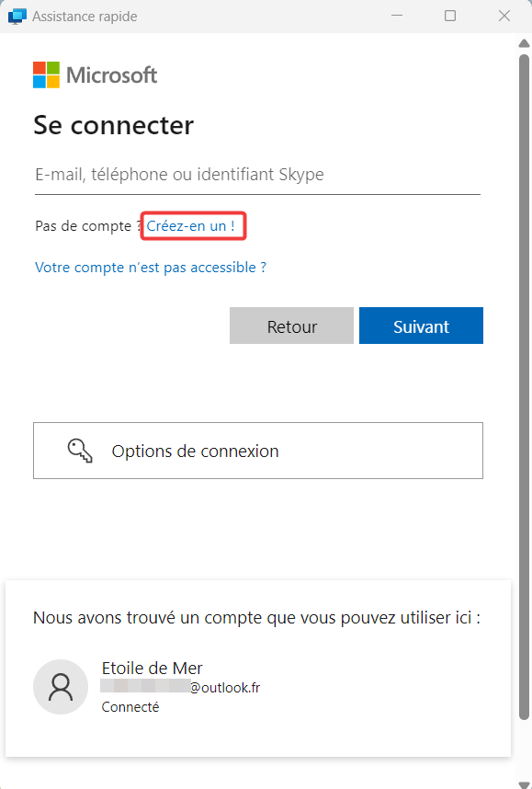Select the grey user avatar icon
Screen dimensions: 532x789
61,687
